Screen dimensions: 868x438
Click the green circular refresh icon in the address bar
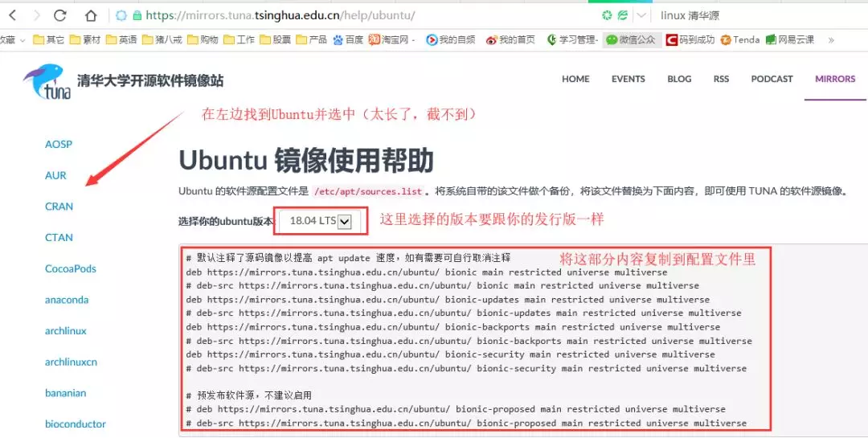pyautogui.click(x=608, y=15)
